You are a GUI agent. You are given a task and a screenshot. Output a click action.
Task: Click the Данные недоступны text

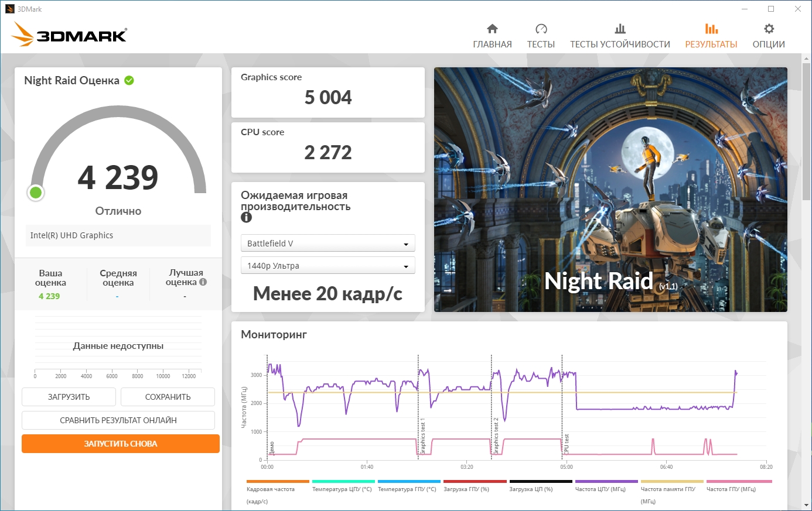click(x=118, y=346)
